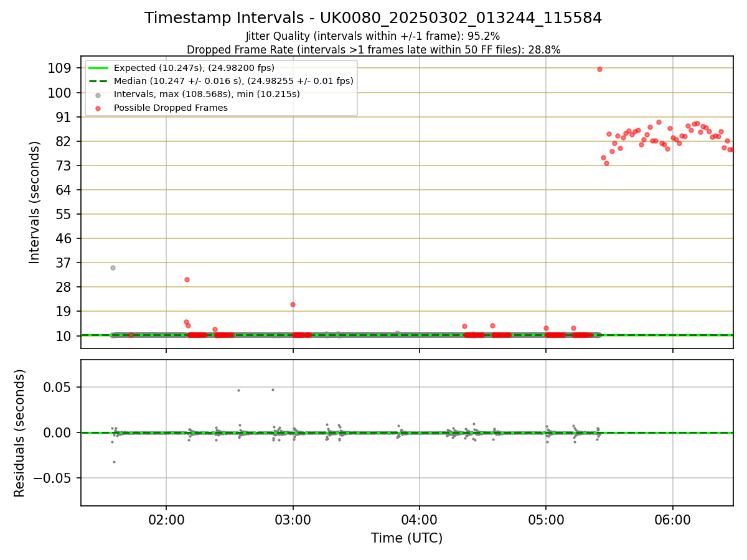747x560 pixels.
Task: Click the red dropped-frame point near 30 seconds
Action: (187, 279)
